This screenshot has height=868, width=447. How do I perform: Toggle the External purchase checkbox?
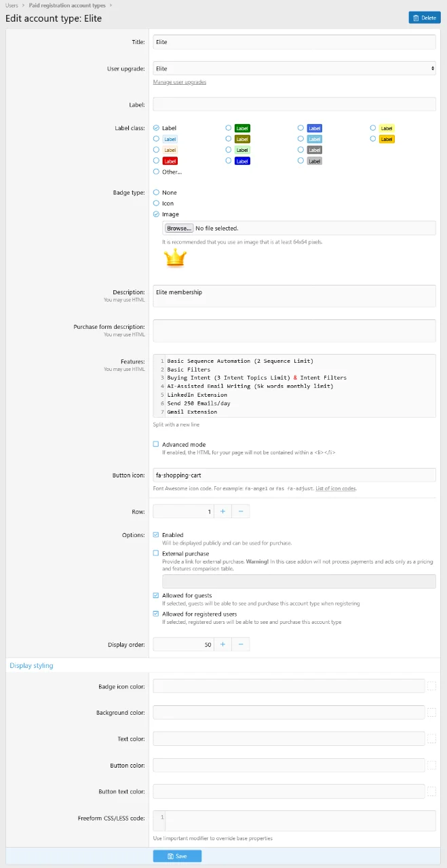pos(157,553)
